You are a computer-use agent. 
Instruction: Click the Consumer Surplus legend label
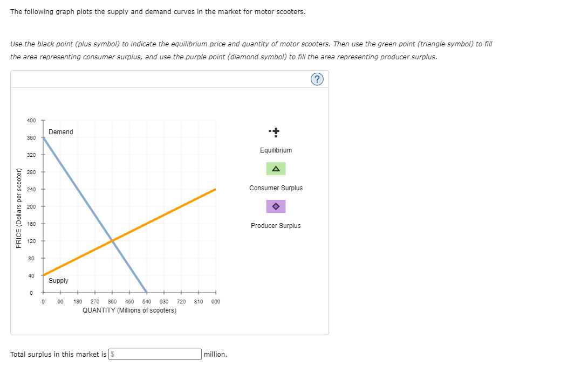pos(276,188)
